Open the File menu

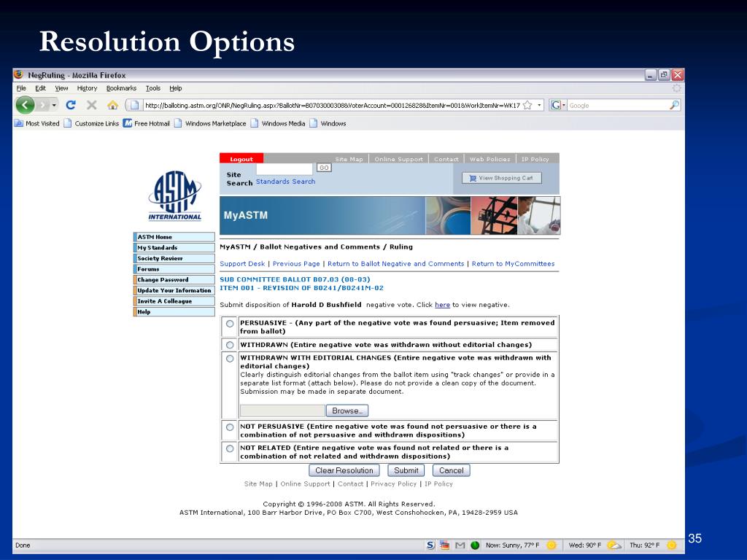[21, 88]
